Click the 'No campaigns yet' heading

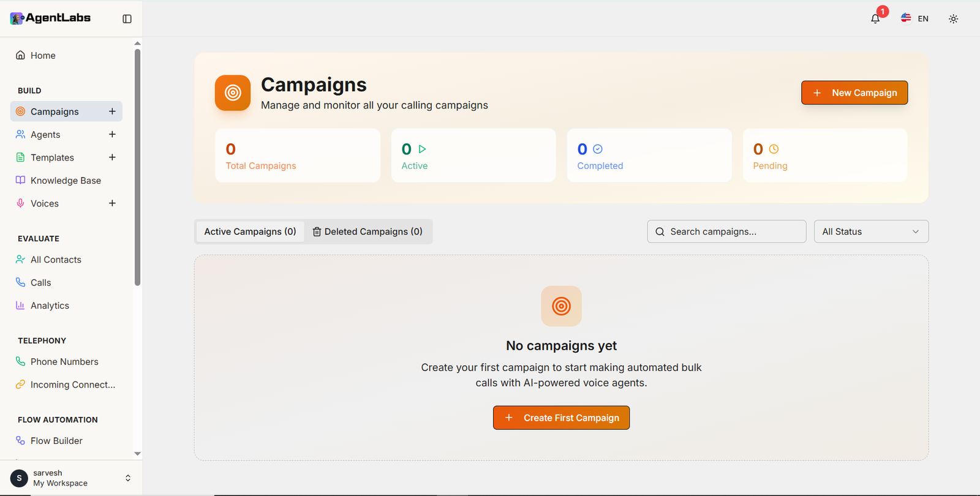pyautogui.click(x=561, y=345)
